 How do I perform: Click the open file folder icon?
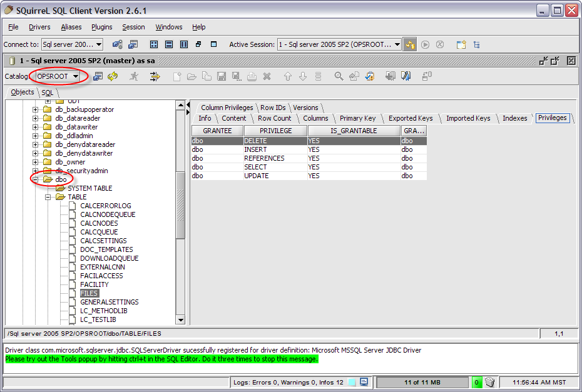pyautogui.click(x=191, y=76)
